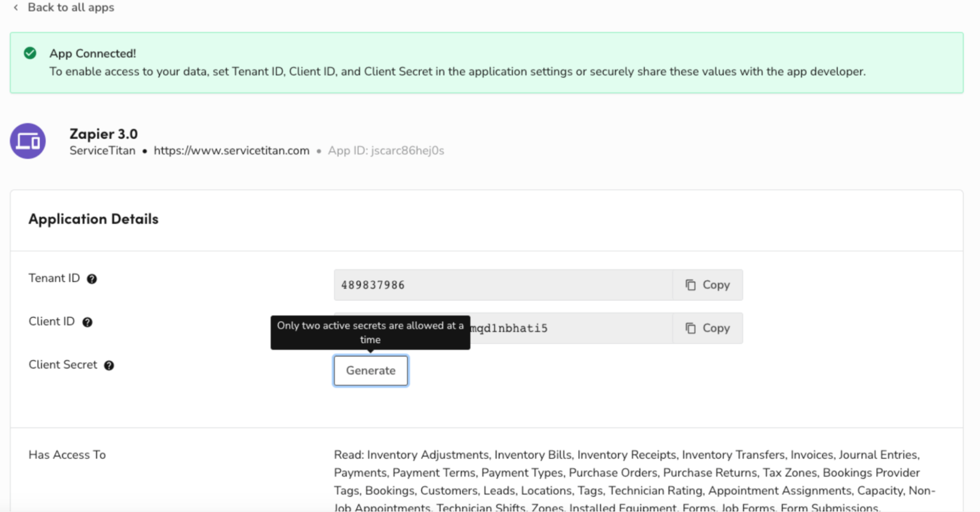
Task: Click the green App Connected checkmark icon
Action: point(30,53)
